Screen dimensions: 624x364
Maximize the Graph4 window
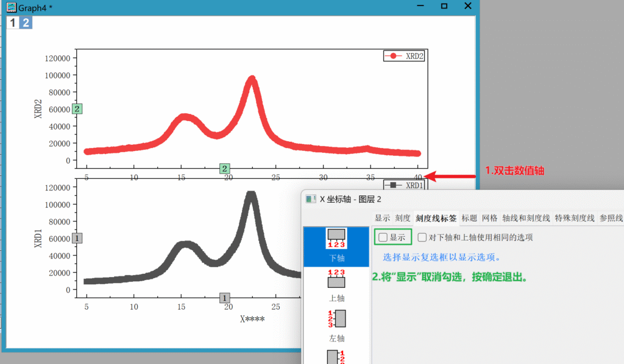[444, 6]
